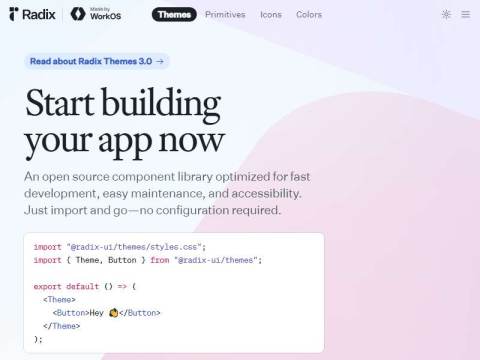
Task: Select the Themes tab
Action: pos(174,15)
